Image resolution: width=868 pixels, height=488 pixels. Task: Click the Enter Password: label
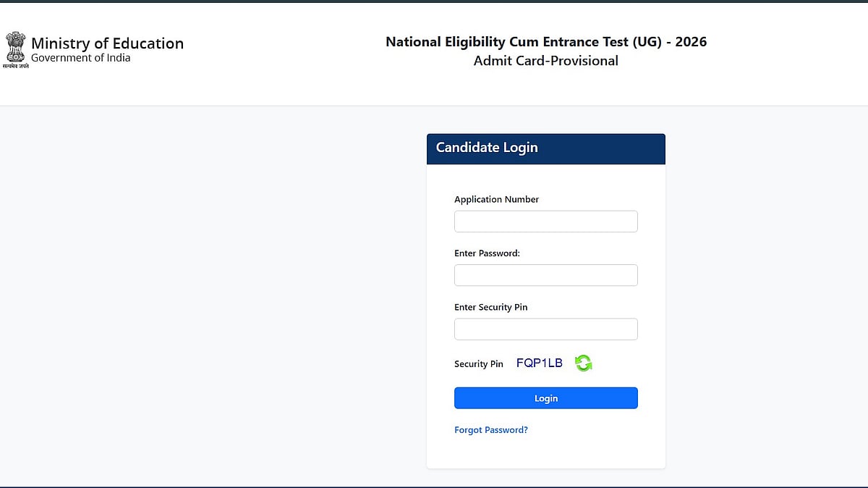coord(487,253)
